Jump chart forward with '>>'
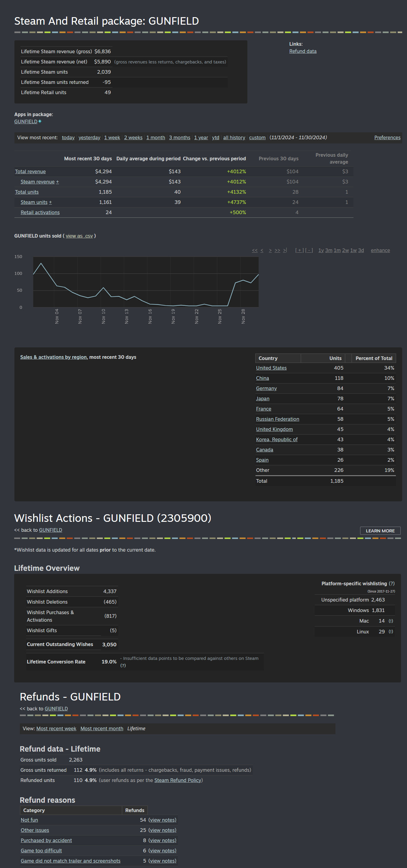 pos(277,250)
